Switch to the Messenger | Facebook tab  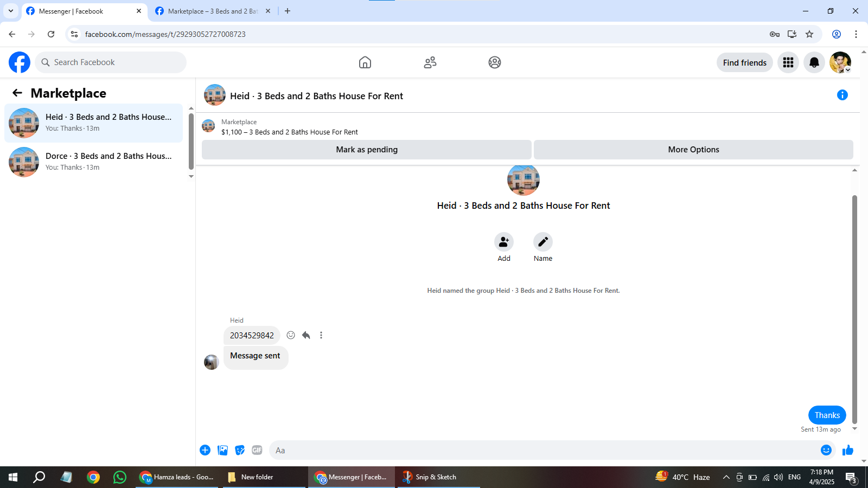84,11
